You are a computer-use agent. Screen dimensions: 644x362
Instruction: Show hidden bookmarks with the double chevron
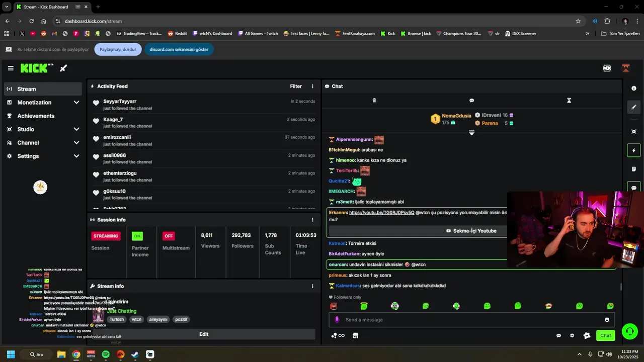click(x=587, y=34)
